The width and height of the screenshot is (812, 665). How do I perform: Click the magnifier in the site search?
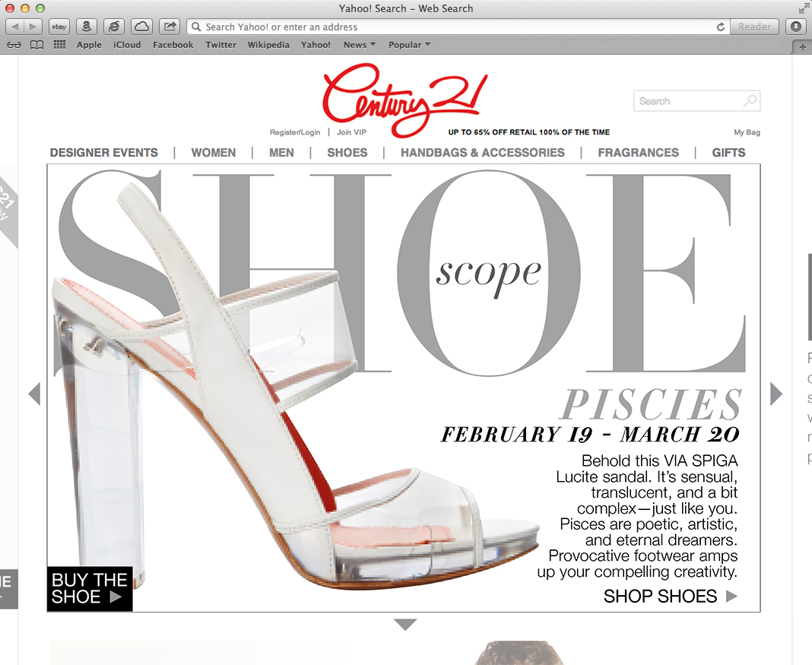pos(750,101)
